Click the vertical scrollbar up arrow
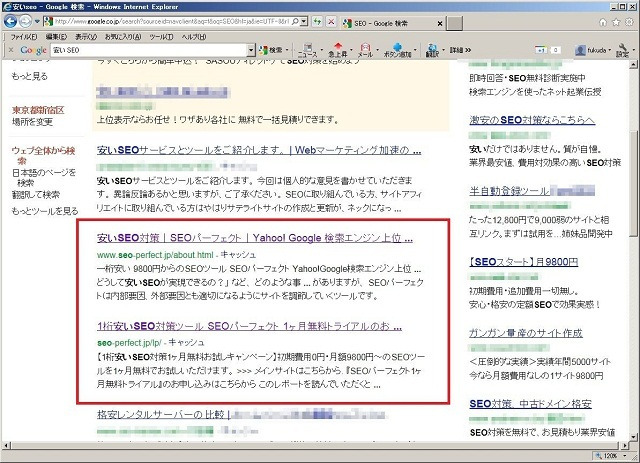The width and height of the screenshot is (640, 463). [633, 65]
